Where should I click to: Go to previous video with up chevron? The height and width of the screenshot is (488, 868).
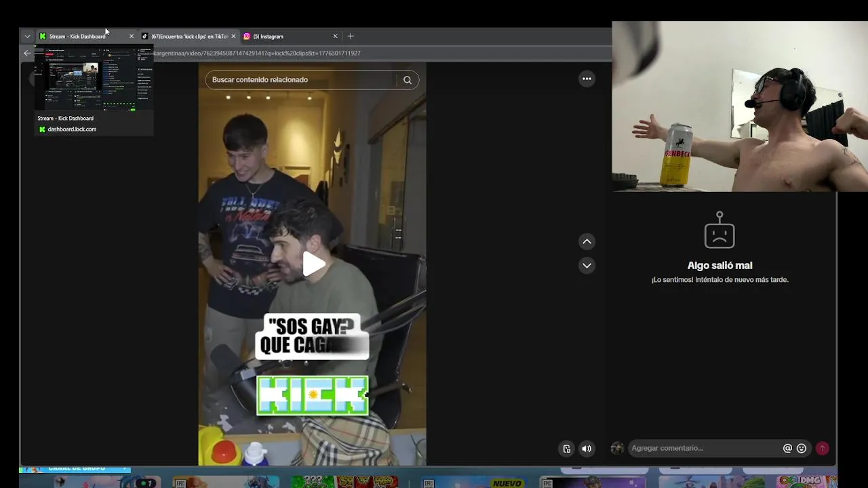tap(587, 241)
